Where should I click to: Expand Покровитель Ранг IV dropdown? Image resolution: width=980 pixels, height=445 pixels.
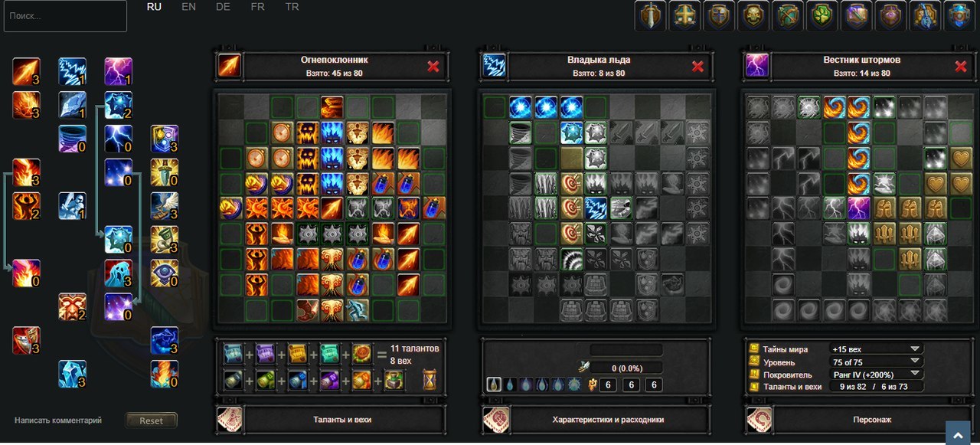coord(877,375)
